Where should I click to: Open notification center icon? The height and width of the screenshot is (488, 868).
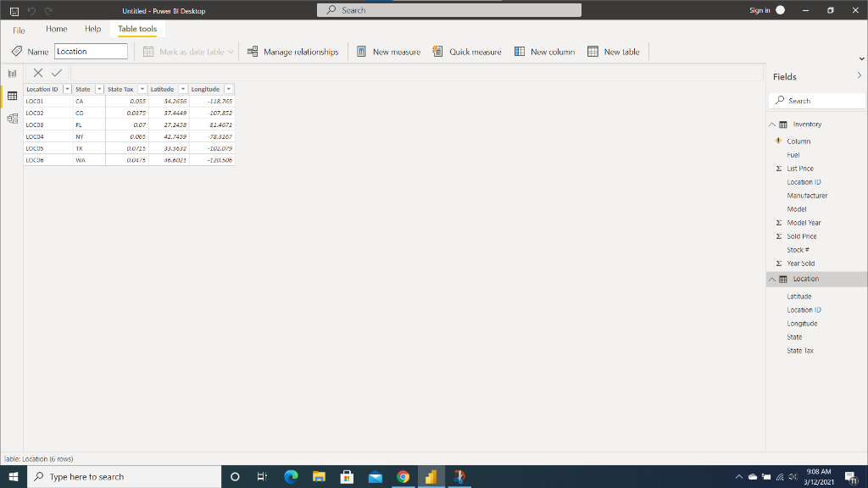click(851, 476)
